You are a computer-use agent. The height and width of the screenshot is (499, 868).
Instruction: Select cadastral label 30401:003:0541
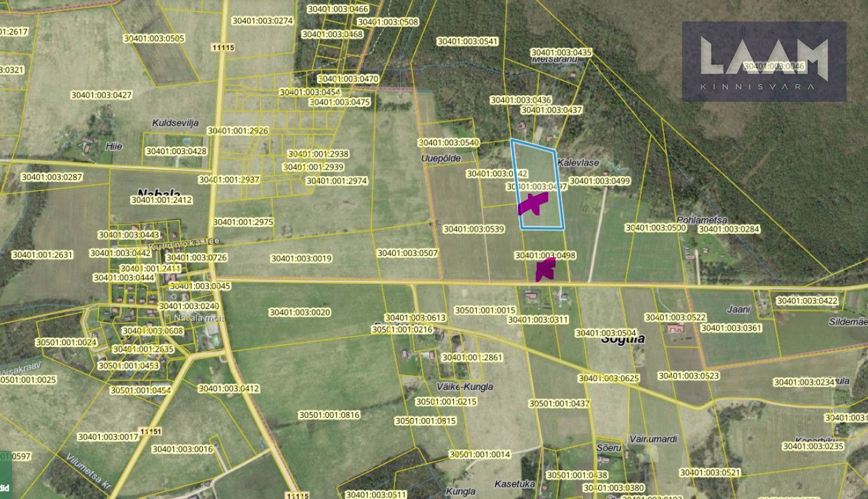(468, 42)
